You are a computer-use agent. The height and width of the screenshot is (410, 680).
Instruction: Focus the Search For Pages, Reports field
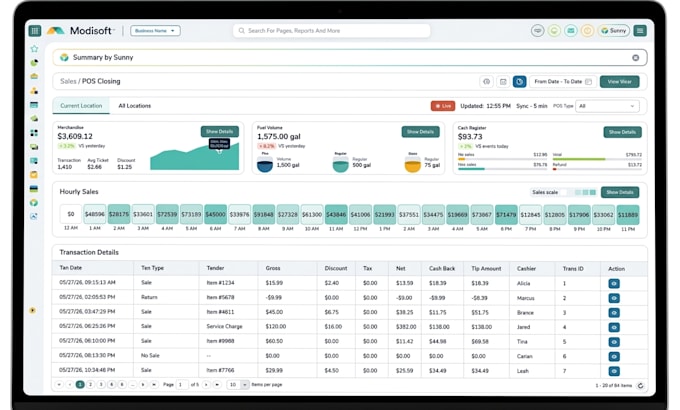coord(332,31)
